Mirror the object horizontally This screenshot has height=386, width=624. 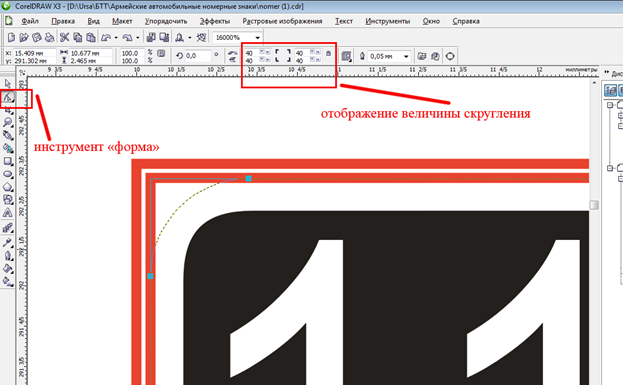pyautogui.click(x=232, y=53)
